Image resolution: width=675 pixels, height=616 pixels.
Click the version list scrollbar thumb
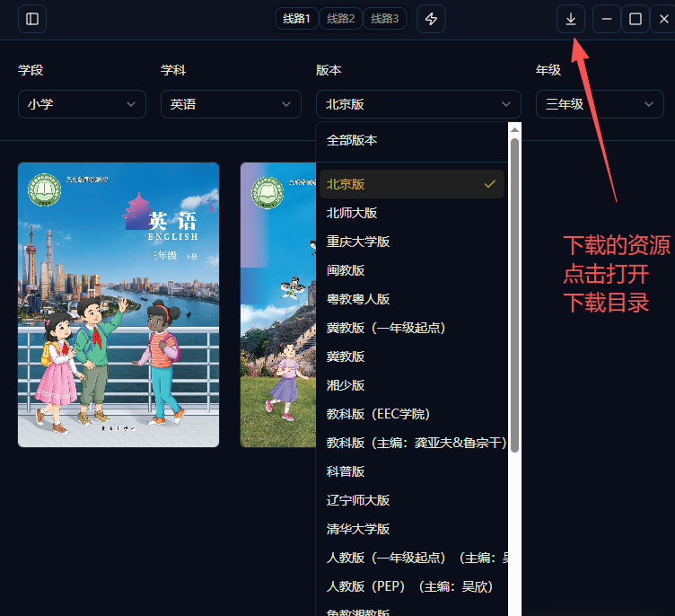[x=514, y=295]
